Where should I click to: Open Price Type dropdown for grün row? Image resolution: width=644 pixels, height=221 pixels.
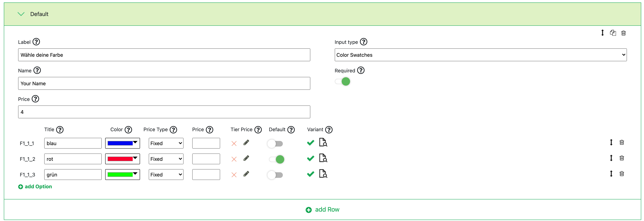[166, 175]
